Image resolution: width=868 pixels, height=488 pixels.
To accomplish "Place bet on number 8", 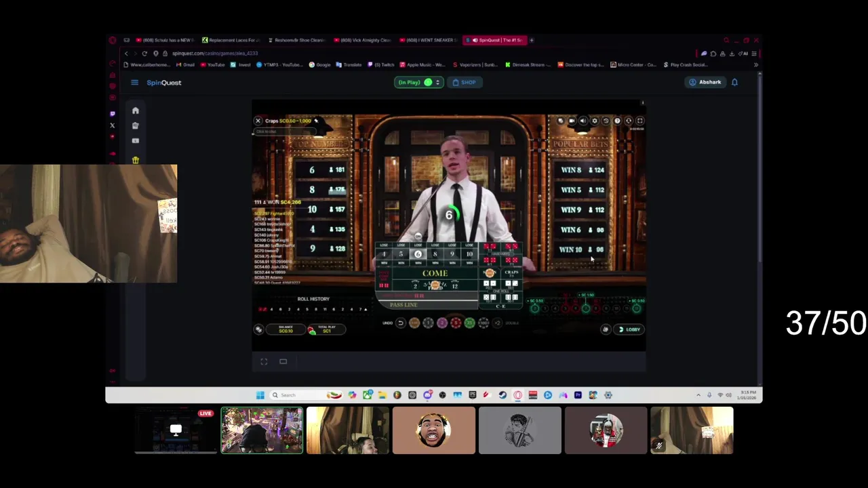I will [435, 254].
